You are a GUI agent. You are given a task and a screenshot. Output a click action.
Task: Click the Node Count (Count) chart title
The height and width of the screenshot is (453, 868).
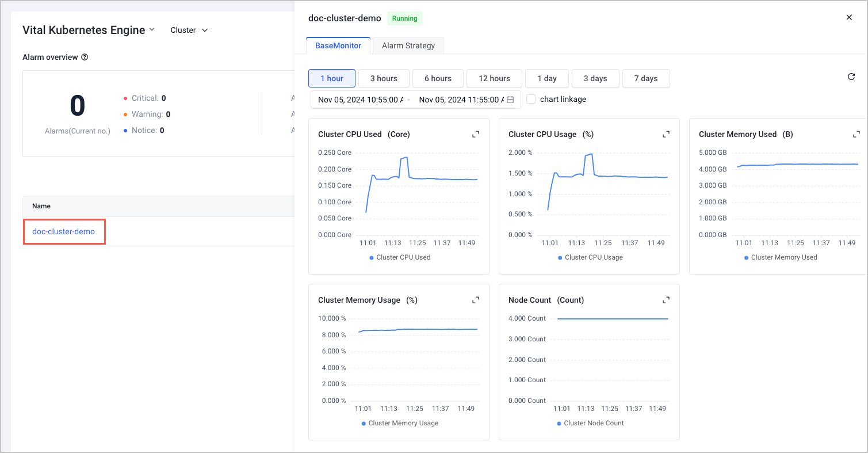click(x=546, y=300)
